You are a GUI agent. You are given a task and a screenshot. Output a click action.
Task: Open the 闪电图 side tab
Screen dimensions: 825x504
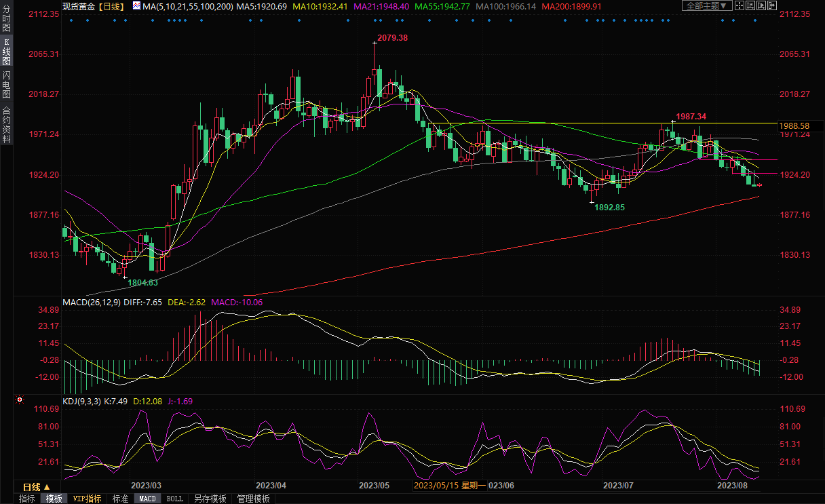coord(6,84)
